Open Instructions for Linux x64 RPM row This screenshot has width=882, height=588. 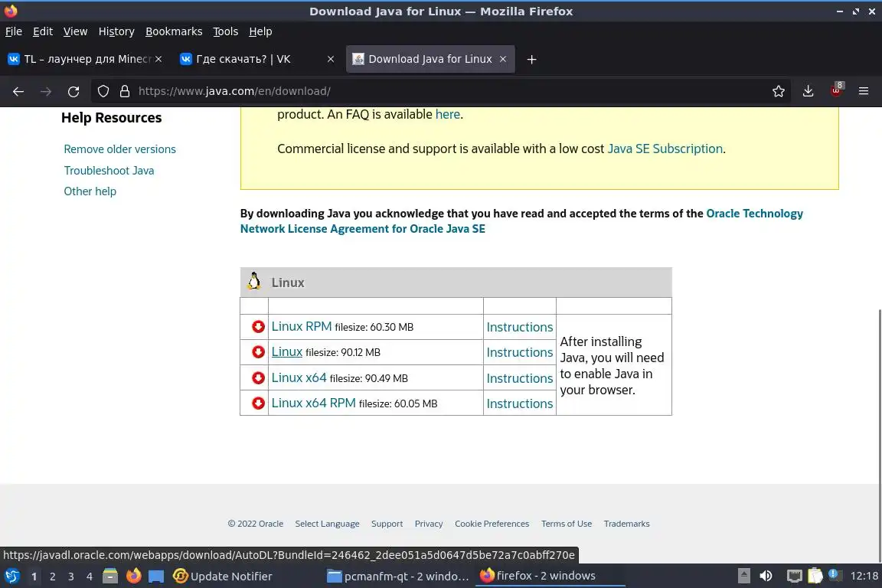click(x=520, y=403)
